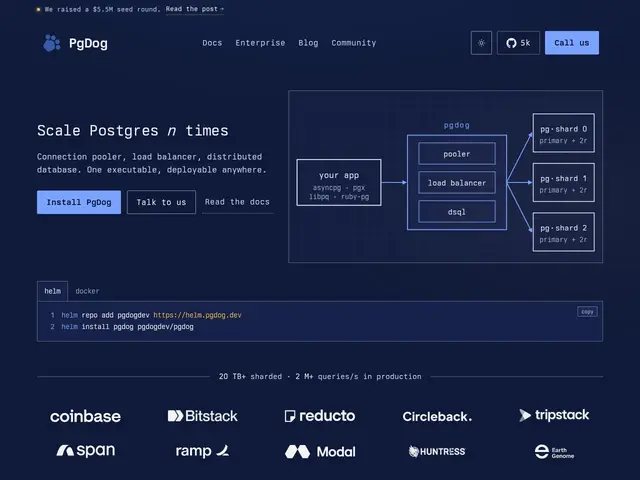This screenshot has width=640, height=480.
Task: Open the Docs menu item
Action: (212, 43)
